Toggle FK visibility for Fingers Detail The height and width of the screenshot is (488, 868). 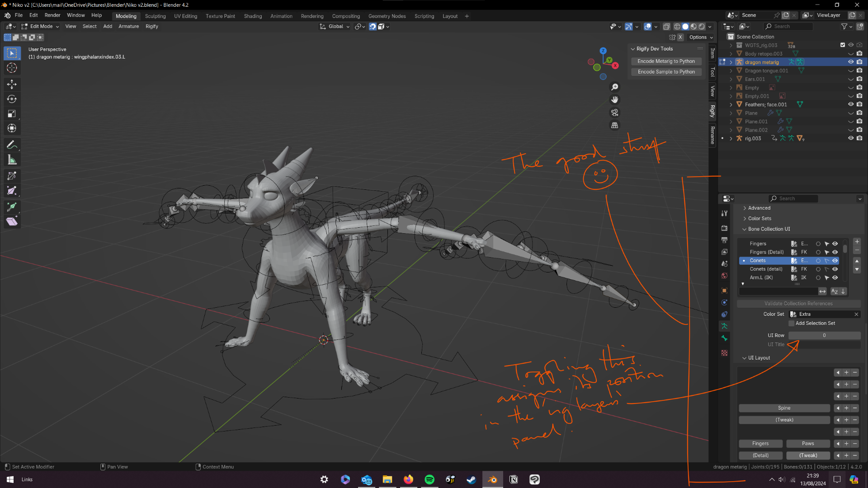click(x=836, y=251)
